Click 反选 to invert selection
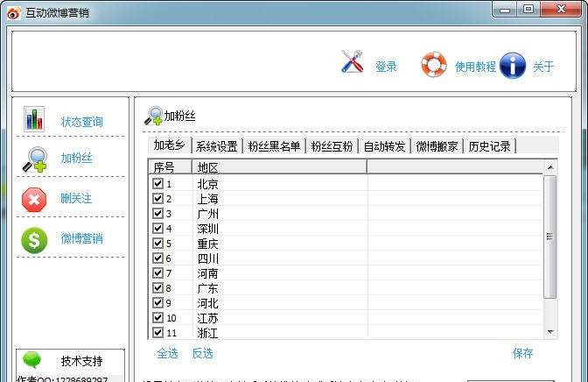 click(x=202, y=353)
